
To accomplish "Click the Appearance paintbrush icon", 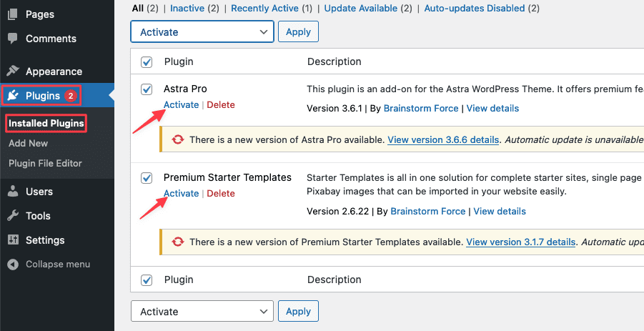I will 13,71.
